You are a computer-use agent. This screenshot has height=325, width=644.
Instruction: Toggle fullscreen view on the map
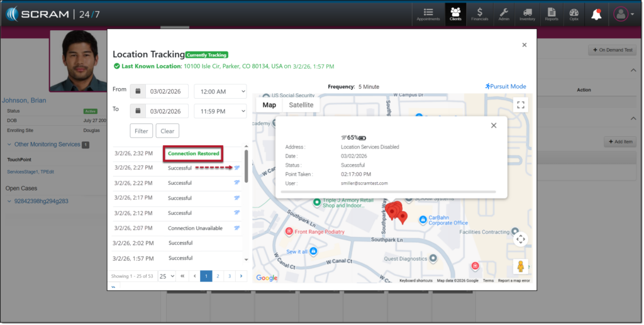tap(520, 105)
